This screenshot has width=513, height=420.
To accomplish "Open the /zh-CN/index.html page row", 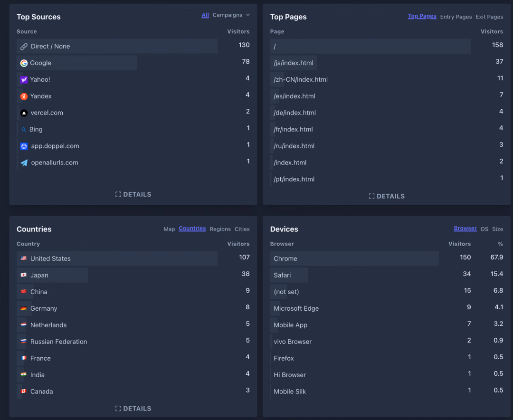I will click(x=387, y=79).
